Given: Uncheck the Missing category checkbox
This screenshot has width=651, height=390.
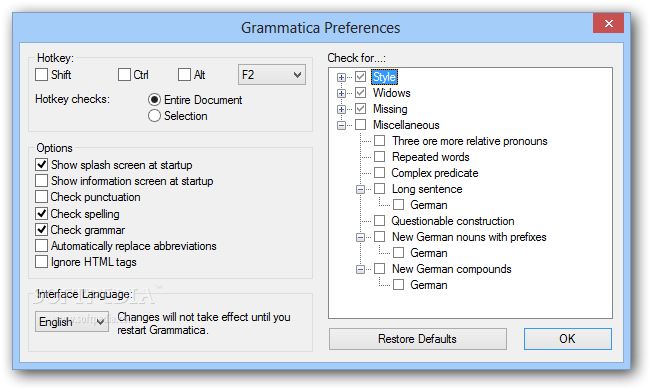Looking at the screenshot, I should point(360,109).
